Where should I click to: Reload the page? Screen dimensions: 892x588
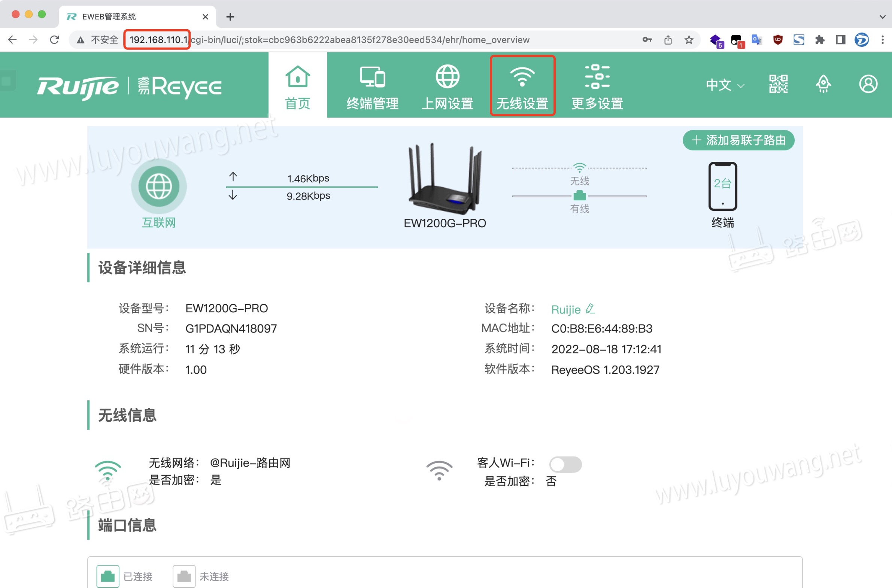[x=54, y=40]
